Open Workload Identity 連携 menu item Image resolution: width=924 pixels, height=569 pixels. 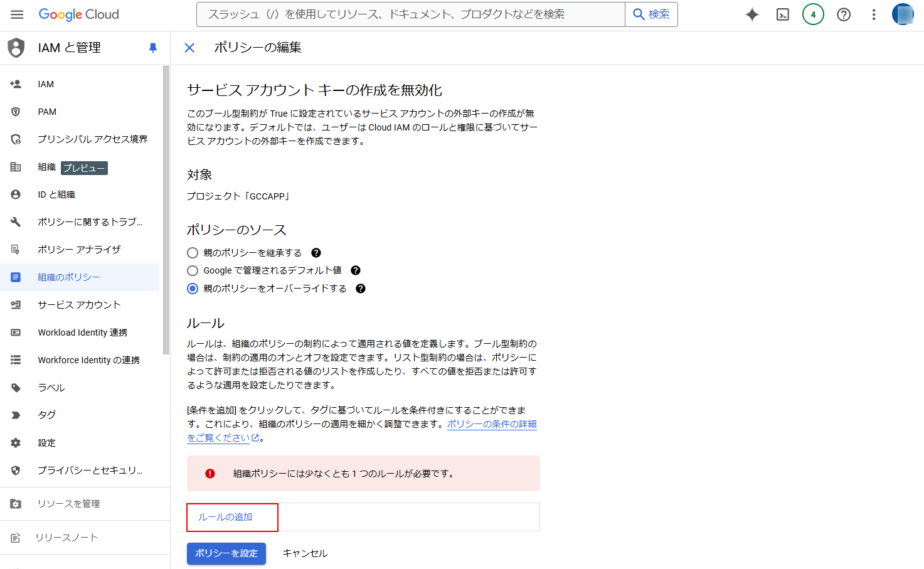[80, 332]
